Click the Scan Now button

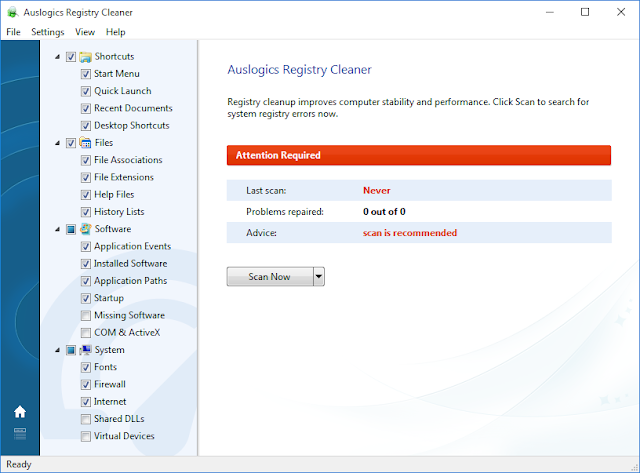pos(270,277)
